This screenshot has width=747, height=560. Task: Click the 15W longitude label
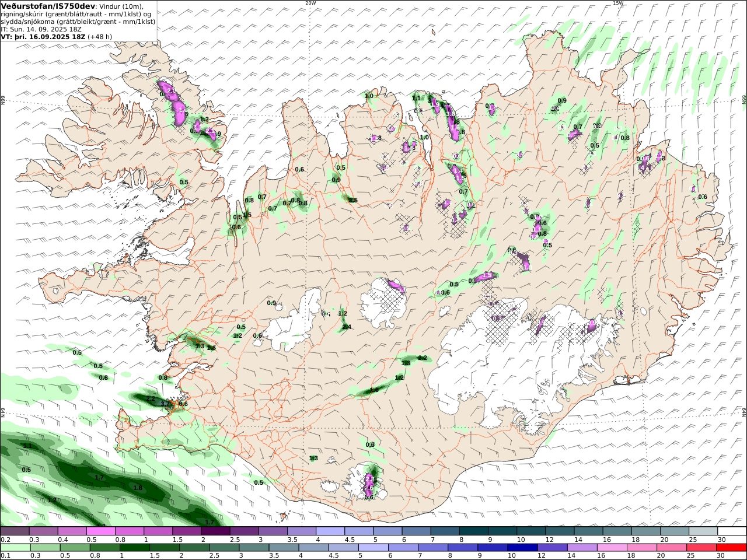point(618,3)
